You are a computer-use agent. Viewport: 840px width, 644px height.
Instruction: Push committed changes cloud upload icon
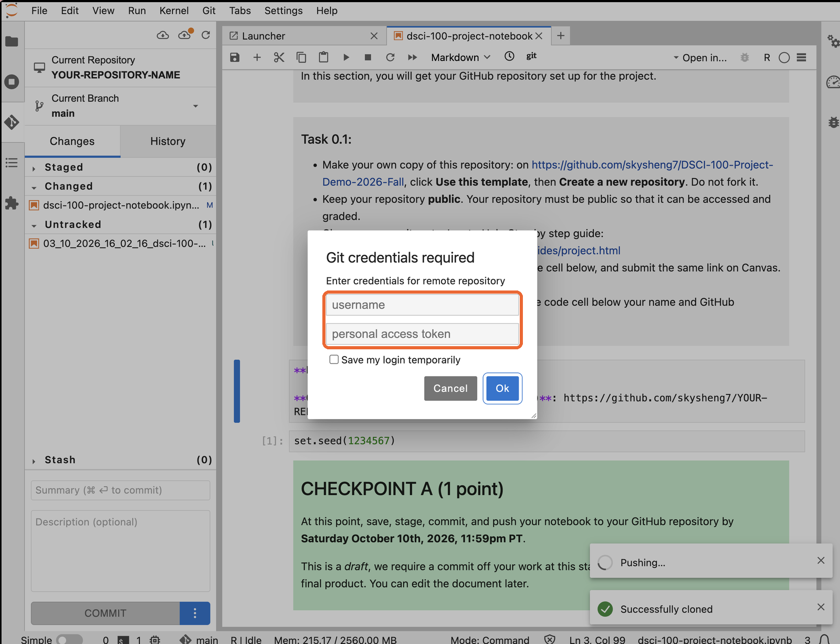pos(185,35)
